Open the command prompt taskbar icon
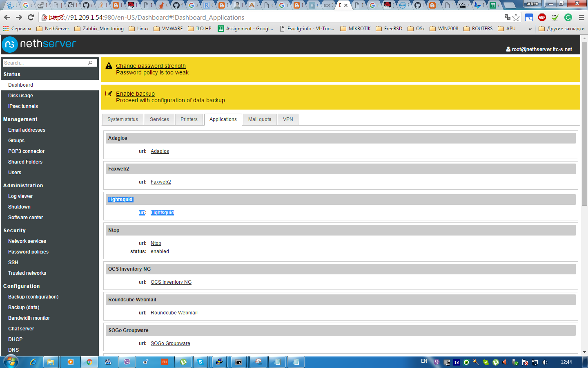The height and width of the screenshot is (368, 588). [238, 362]
